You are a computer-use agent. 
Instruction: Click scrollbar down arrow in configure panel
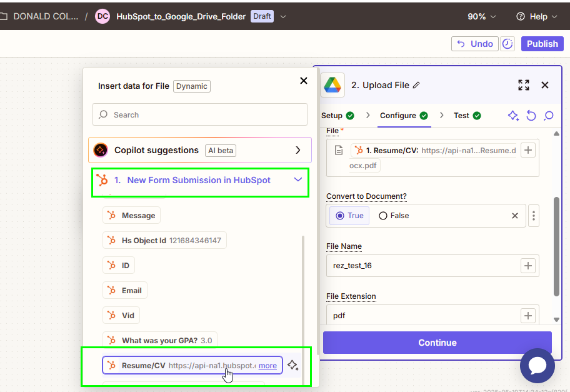click(x=556, y=319)
